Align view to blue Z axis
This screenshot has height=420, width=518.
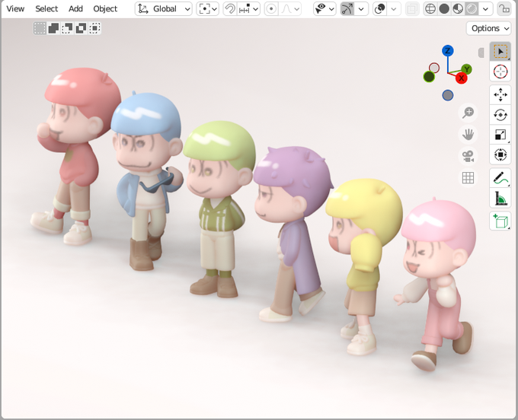click(448, 51)
